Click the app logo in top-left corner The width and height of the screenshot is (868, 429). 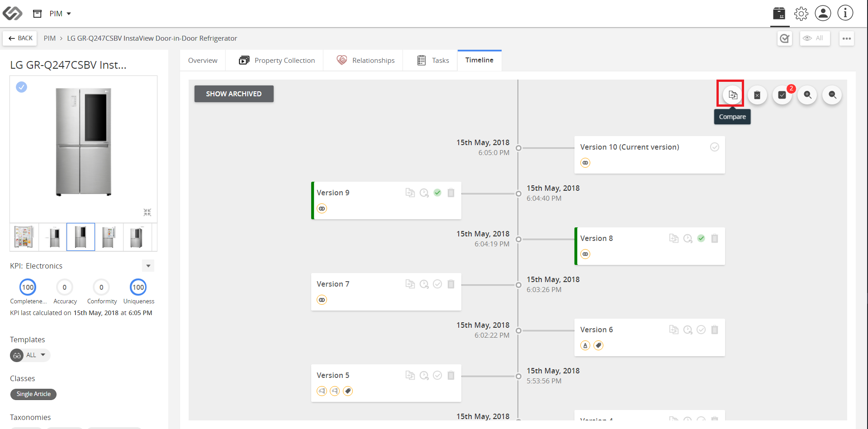tap(12, 14)
